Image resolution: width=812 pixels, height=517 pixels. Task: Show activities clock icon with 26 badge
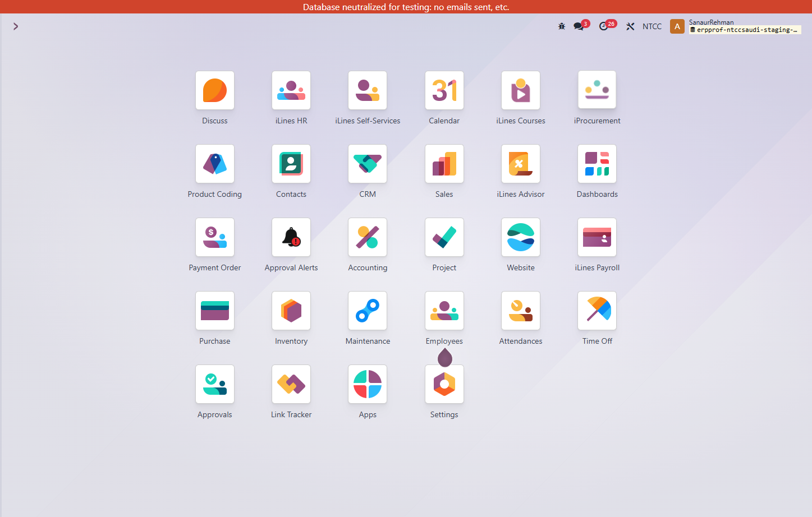[x=604, y=26]
